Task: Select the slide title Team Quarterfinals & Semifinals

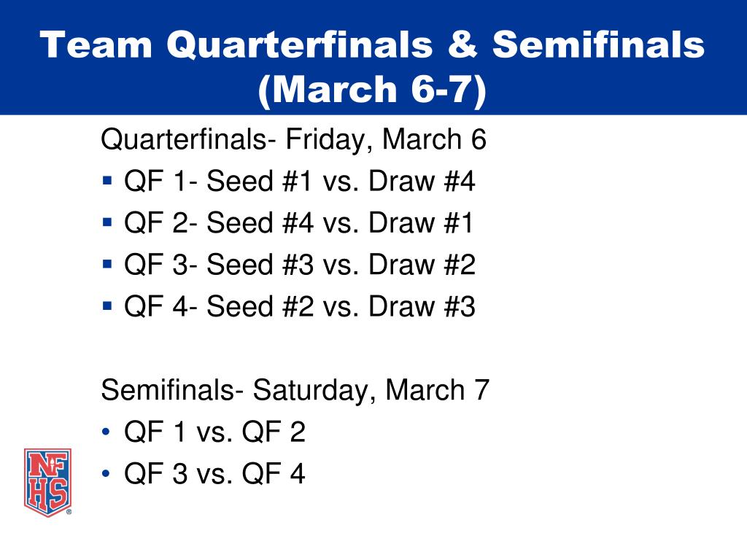Action: point(372,44)
